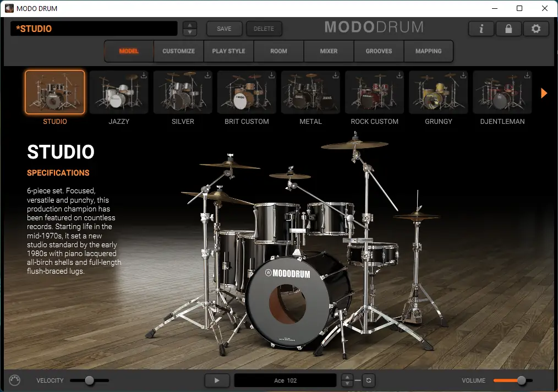Select the JAZZY kit thumbnail
The height and width of the screenshot is (392, 558).
(x=119, y=92)
